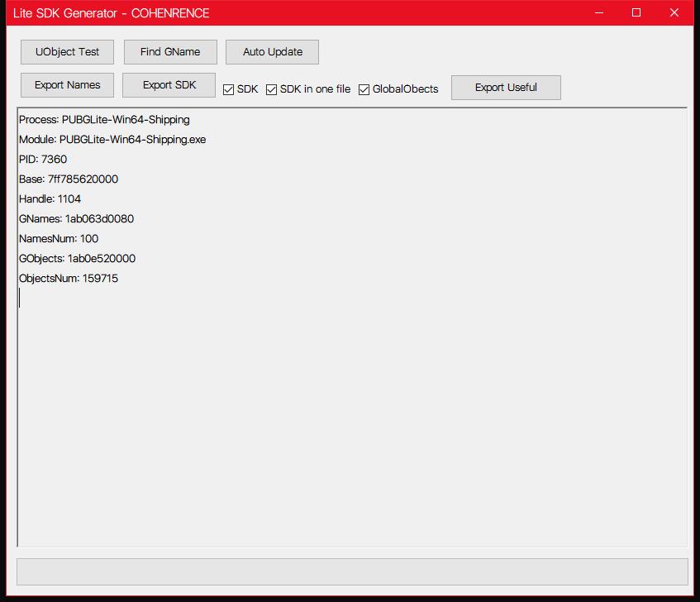The width and height of the screenshot is (700, 602).
Task: Click the Base: 7ff785620000 line
Action: 69,179
